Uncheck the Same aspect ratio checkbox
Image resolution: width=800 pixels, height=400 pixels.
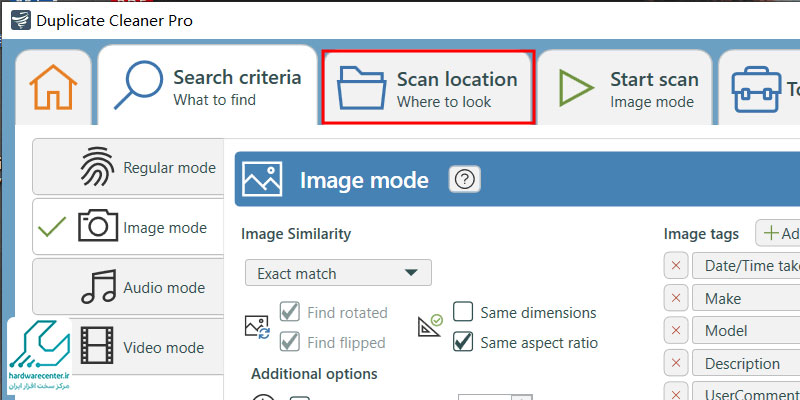[463, 342]
